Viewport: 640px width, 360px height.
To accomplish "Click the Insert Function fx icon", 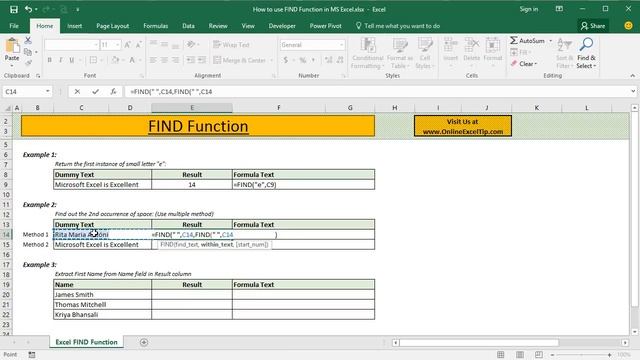I will click(x=113, y=92).
